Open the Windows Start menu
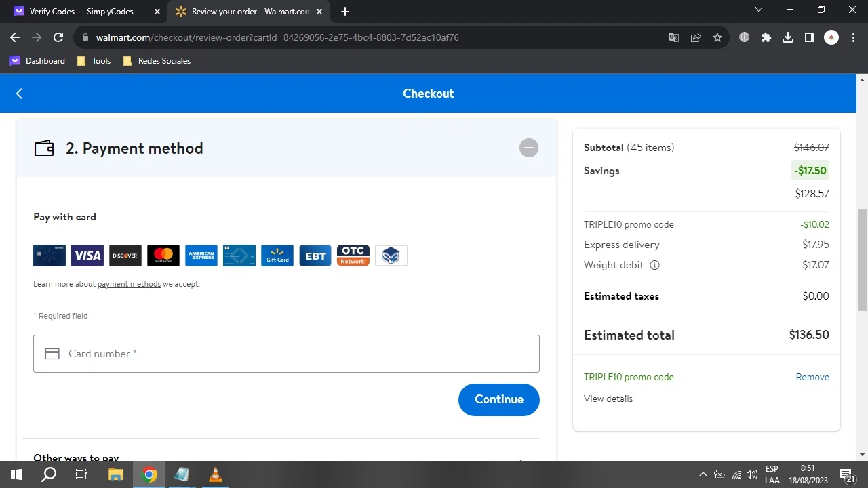The image size is (868, 488). coord(16,474)
